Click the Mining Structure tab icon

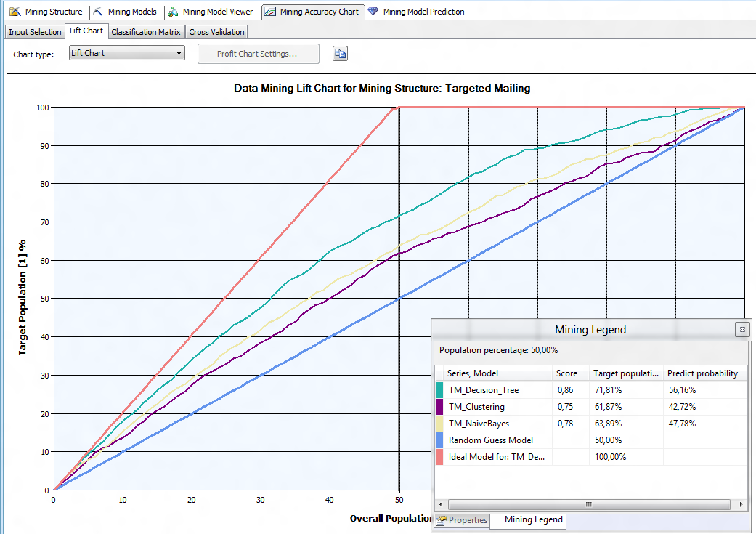tap(15, 12)
